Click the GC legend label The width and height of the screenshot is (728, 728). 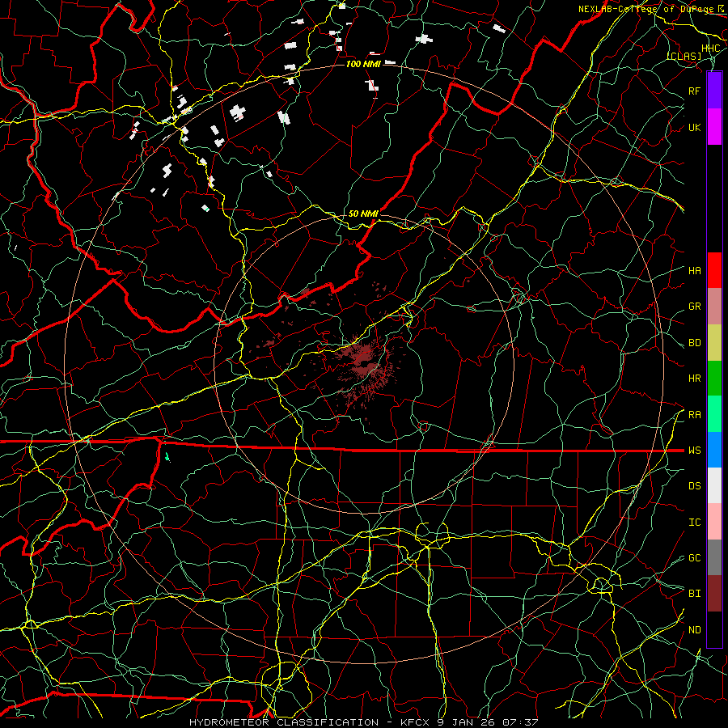coord(695,558)
